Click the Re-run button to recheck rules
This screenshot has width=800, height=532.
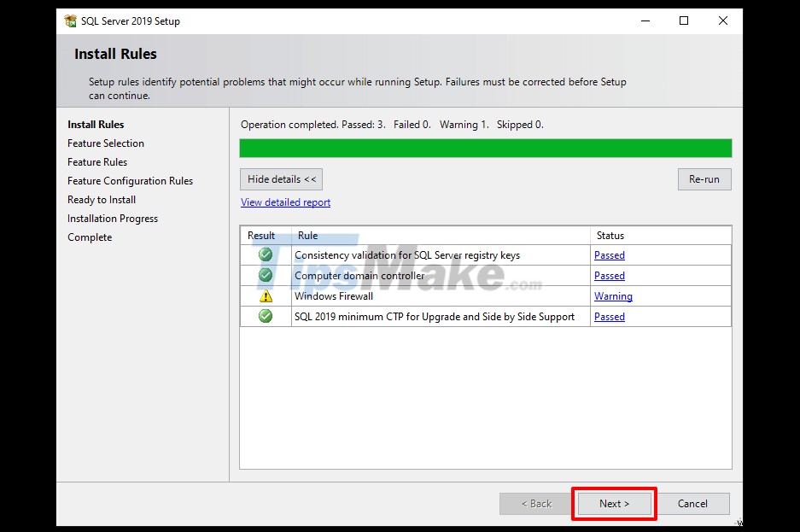[x=704, y=178]
